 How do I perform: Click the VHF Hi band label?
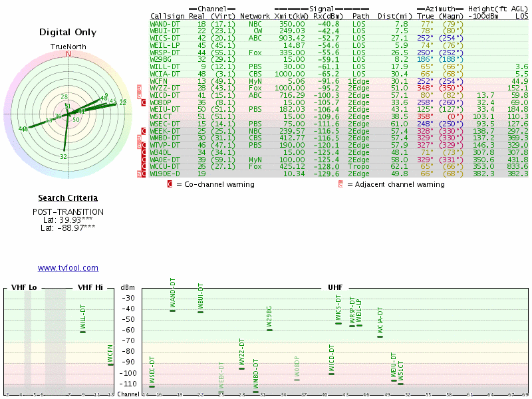click(90, 287)
